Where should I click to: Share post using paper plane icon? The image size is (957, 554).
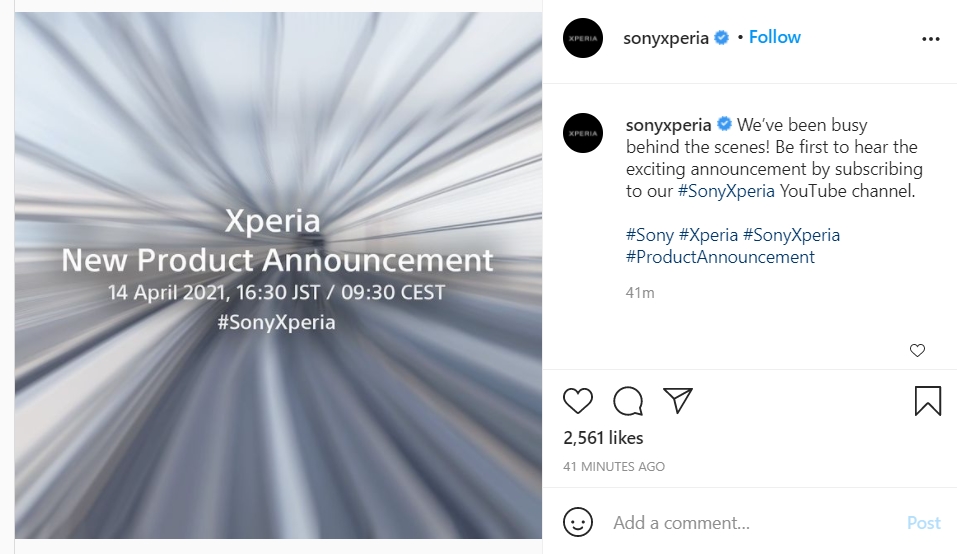(x=678, y=401)
